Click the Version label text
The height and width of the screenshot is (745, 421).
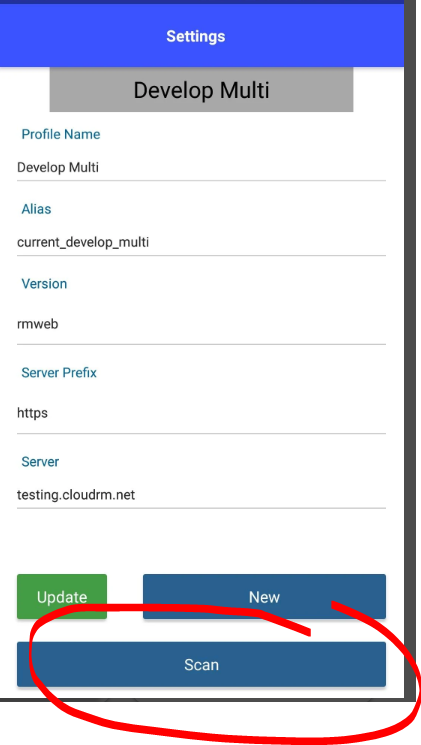click(44, 284)
